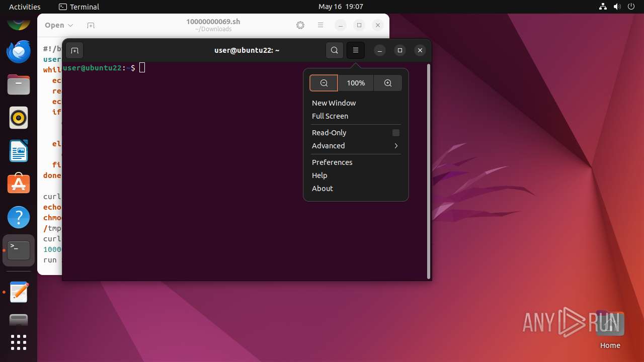Open Help from terminal menu
The width and height of the screenshot is (644, 362).
tap(356, 175)
